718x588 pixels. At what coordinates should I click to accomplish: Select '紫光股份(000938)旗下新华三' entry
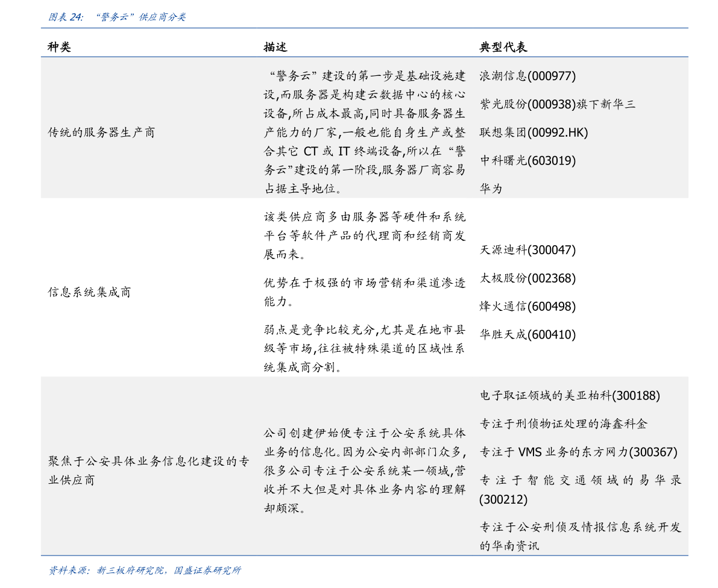click(557, 104)
